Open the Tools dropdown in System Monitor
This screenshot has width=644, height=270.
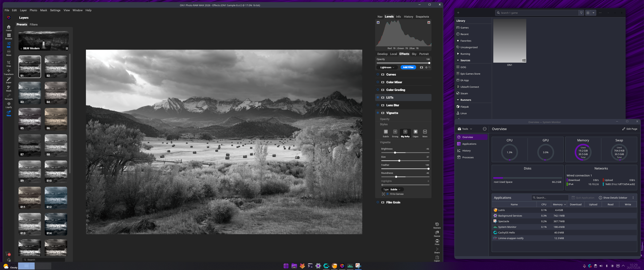pos(465,129)
